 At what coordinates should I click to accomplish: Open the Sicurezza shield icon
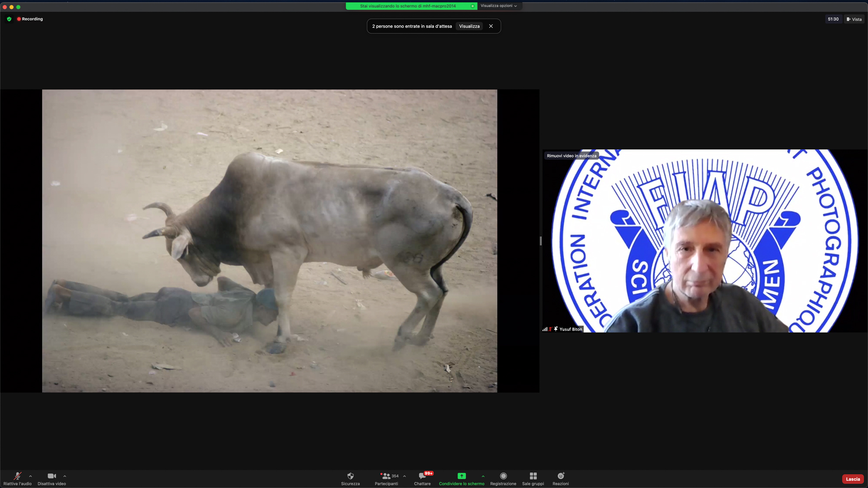(x=350, y=476)
